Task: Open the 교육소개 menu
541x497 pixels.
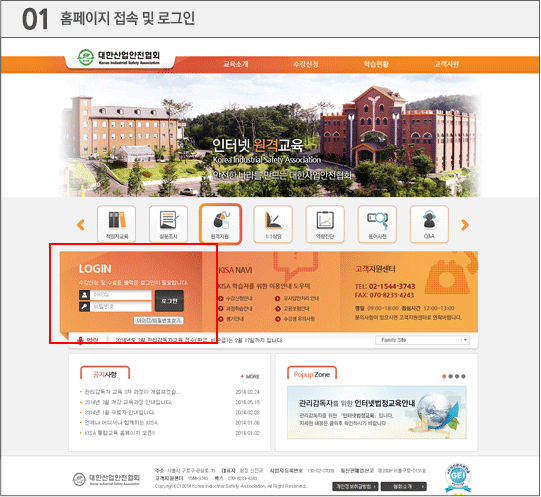Action: point(236,64)
